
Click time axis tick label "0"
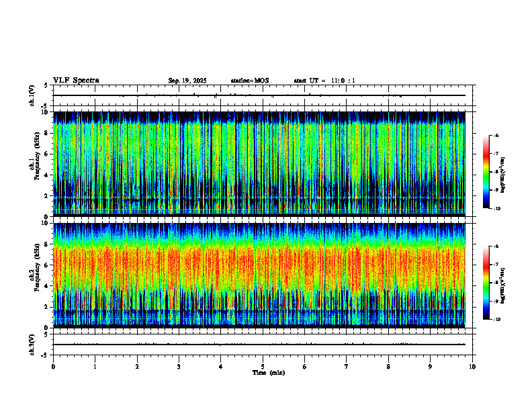(x=53, y=367)
